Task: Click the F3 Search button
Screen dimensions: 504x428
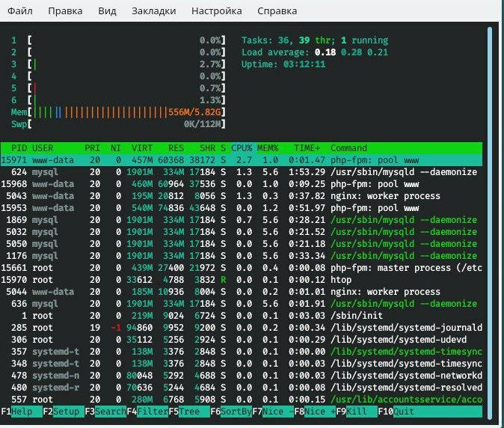Action: (105, 412)
